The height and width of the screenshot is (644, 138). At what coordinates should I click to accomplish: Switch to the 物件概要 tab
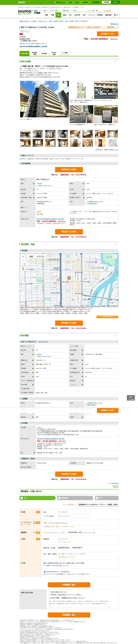[44, 53]
